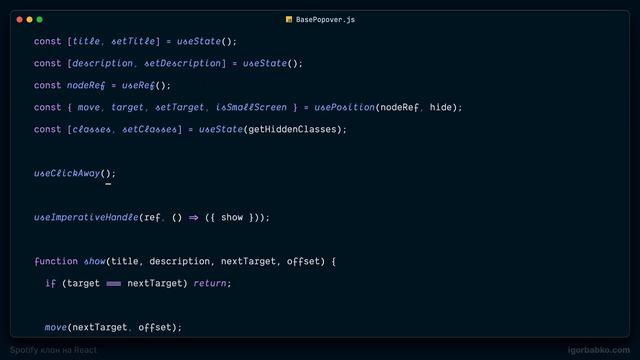Click the 'nextTarget' parameter in show signature

(248, 261)
